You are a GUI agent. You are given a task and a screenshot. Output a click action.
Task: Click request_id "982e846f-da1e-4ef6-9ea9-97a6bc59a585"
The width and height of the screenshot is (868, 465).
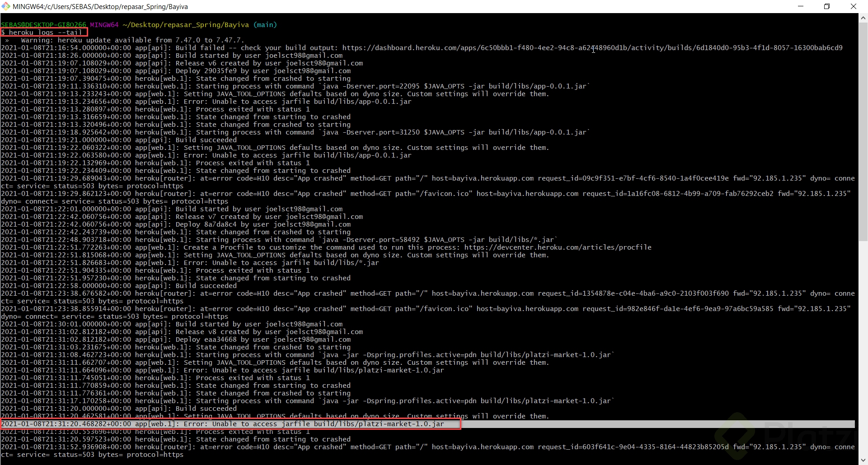tap(700, 309)
